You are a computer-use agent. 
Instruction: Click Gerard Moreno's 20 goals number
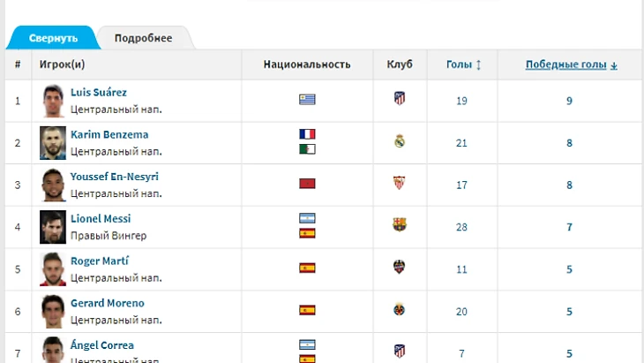coord(461,311)
